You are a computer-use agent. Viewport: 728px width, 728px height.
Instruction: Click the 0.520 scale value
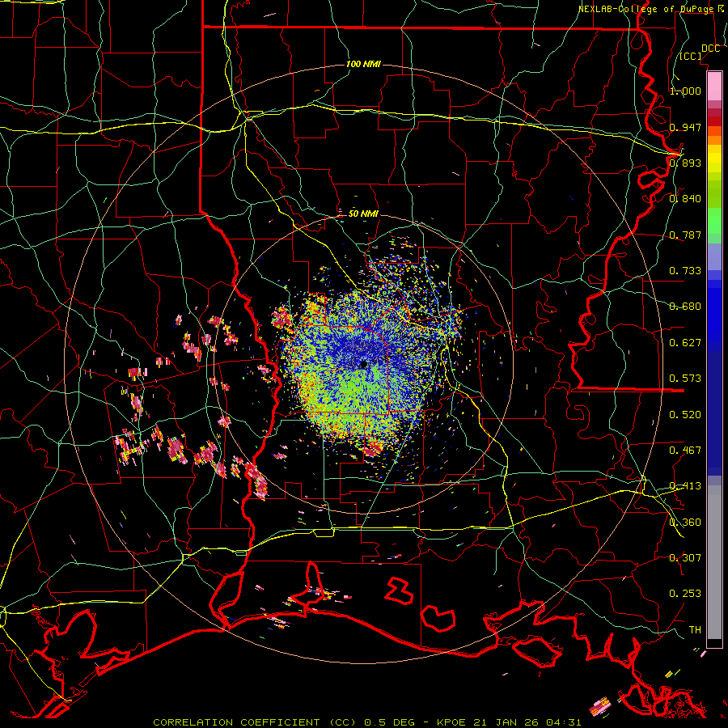point(685,415)
